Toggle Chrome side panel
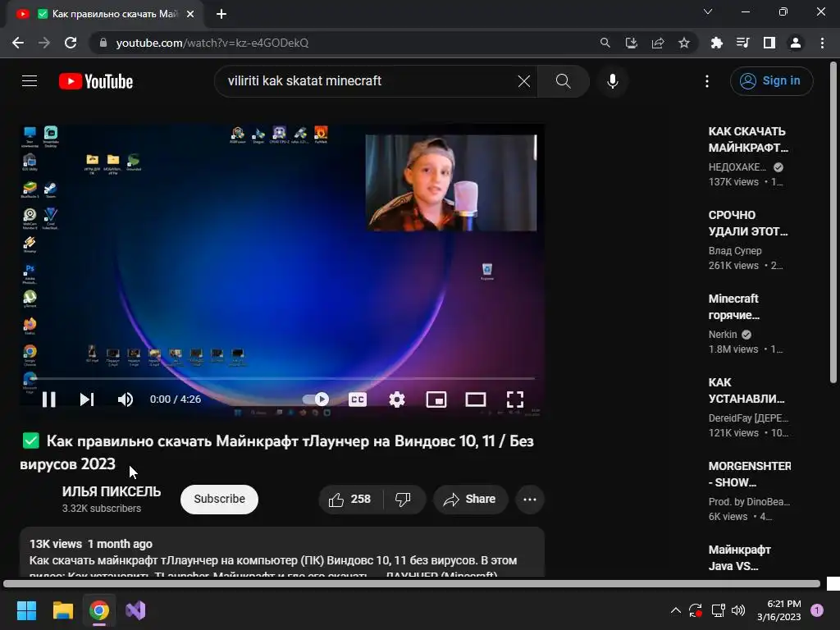This screenshot has width=840, height=630. (x=769, y=43)
